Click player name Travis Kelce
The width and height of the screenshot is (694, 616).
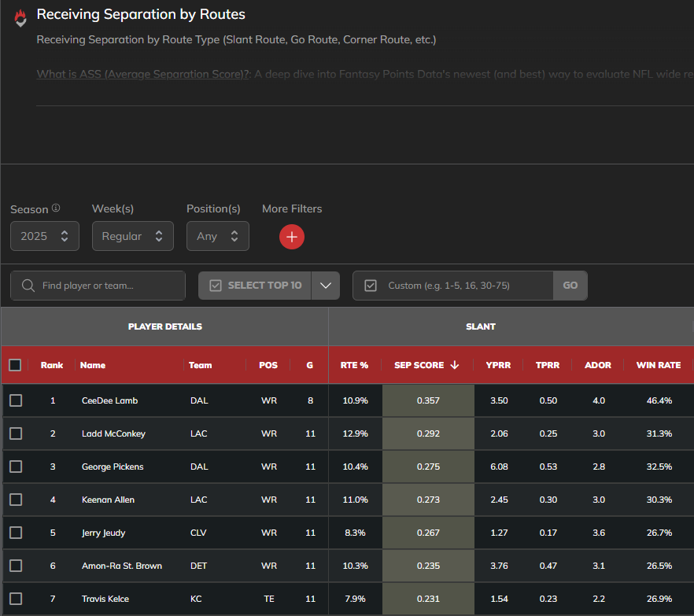click(x=105, y=599)
